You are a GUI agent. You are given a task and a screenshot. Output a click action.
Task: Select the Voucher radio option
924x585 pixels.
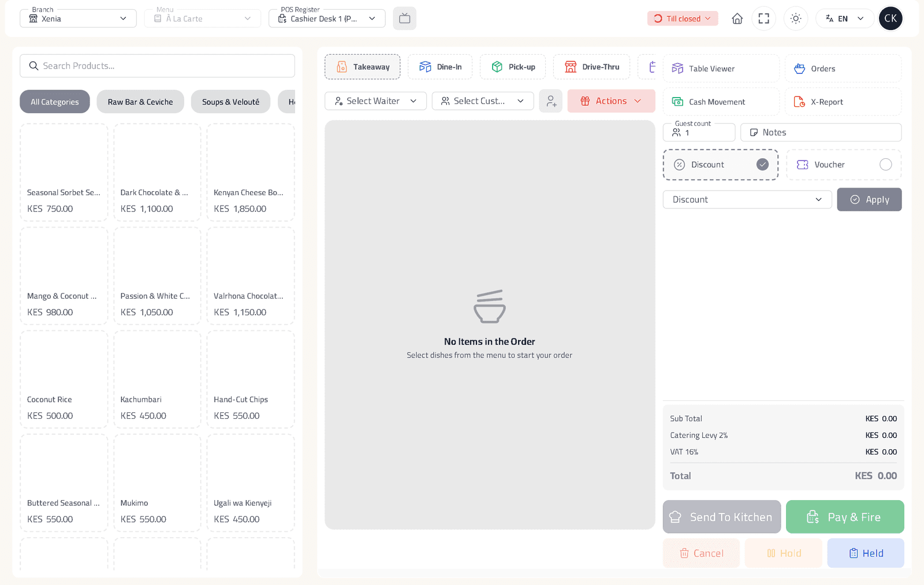[886, 165]
